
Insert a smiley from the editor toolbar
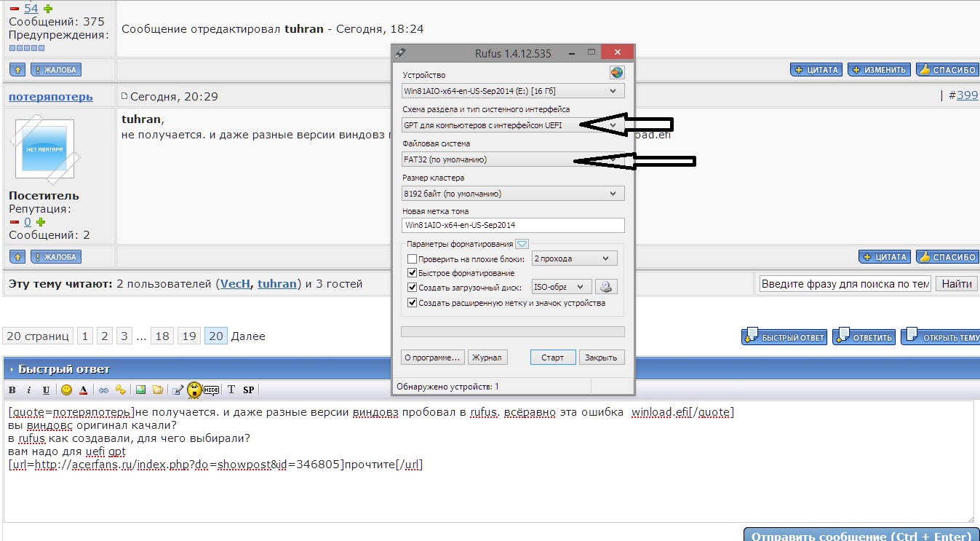(x=66, y=390)
